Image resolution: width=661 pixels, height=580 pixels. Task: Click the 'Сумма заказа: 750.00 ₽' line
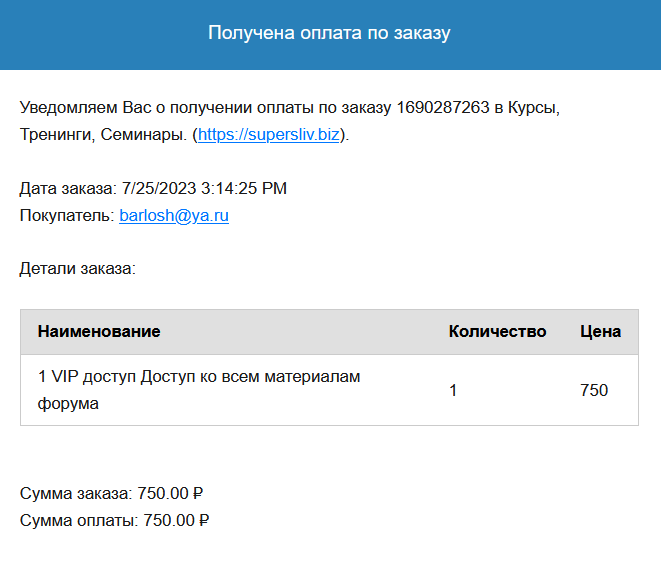111,493
